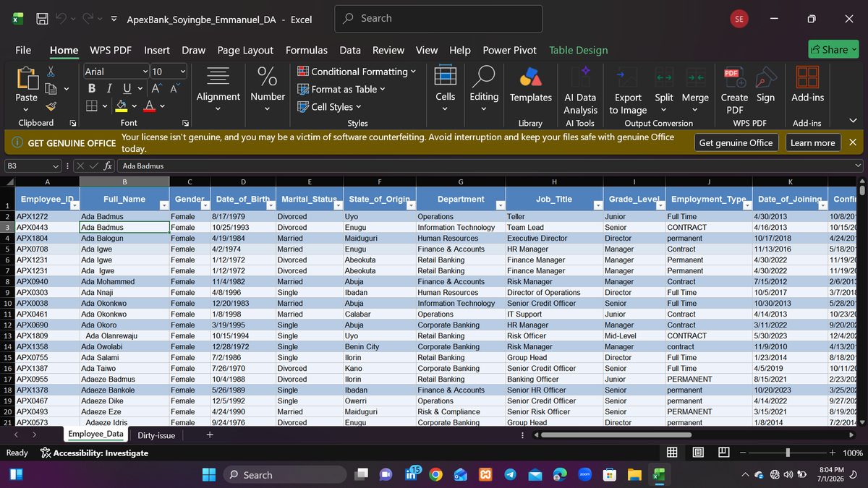This screenshot has width=868, height=488.
Task: Click Accessibility: Investigate in status bar
Action: [95, 453]
